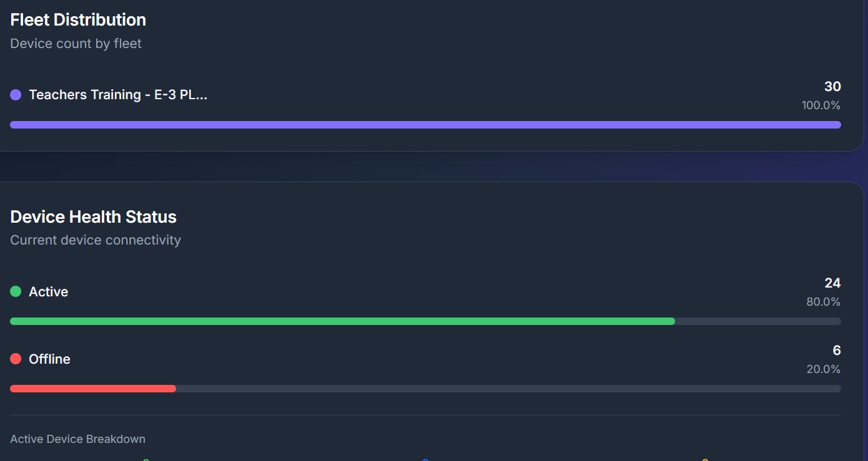
Task: Click the Fleet Distribution card title
Action: pos(77,19)
